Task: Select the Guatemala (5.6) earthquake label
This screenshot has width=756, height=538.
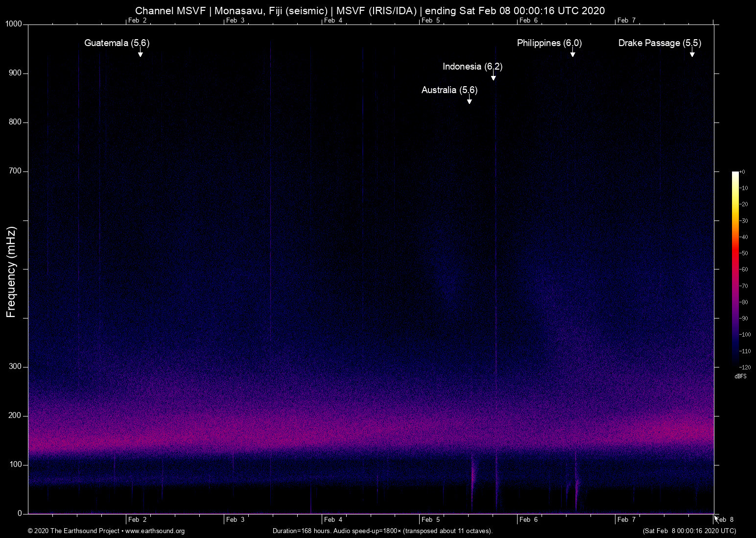Action: click(117, 43)
